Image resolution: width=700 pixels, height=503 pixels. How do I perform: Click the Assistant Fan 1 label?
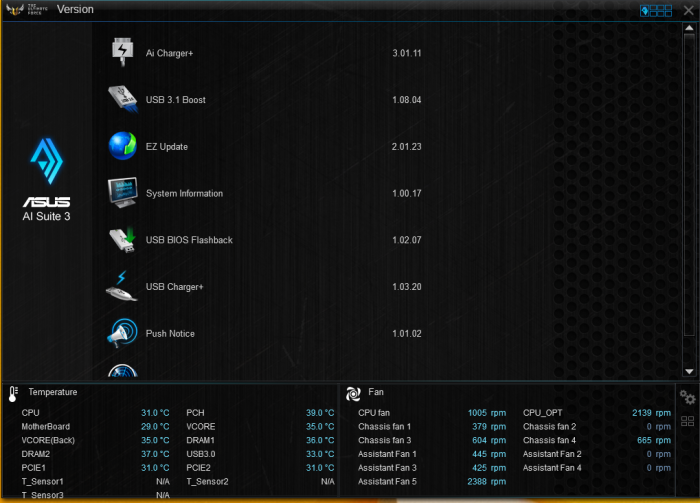tap(387, 454)
